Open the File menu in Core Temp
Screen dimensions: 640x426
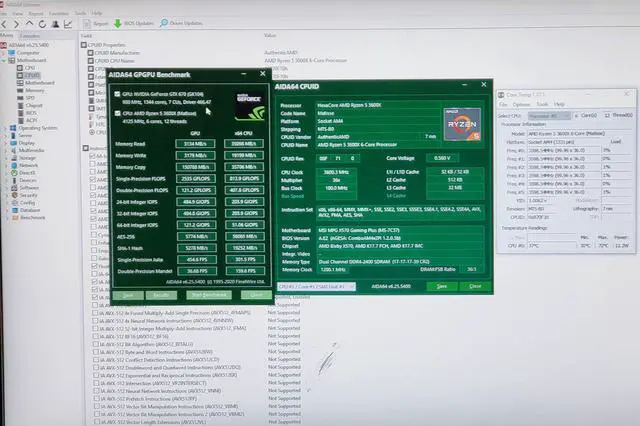pyautogui.click(x=503, y=105)
